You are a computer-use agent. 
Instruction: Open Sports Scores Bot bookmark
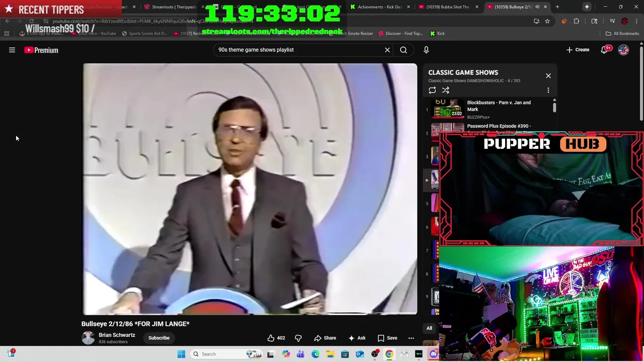(x=144, y=34)
